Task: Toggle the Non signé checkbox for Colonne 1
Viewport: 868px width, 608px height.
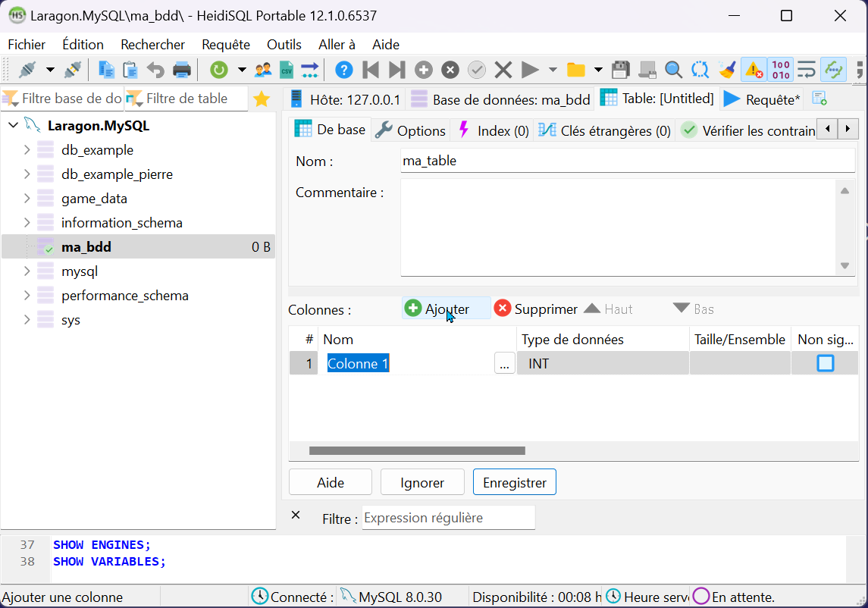Action: [x=825, y=364]
